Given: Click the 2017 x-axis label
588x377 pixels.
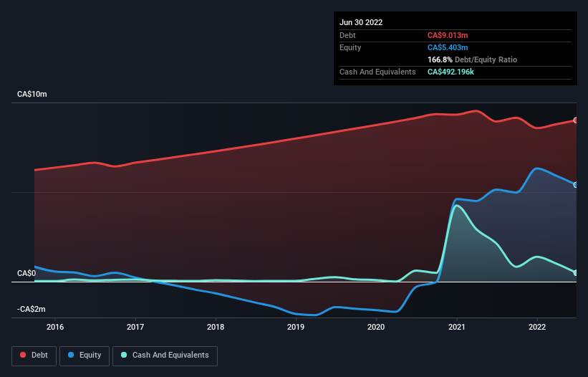Looking at the screenshot, I should click(x=135, y=327).
